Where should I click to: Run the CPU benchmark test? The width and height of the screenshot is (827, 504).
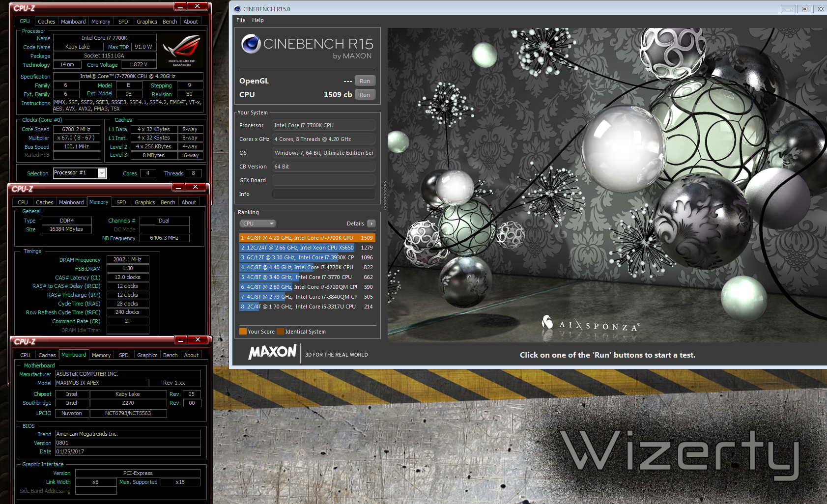[x=365, y=95]
